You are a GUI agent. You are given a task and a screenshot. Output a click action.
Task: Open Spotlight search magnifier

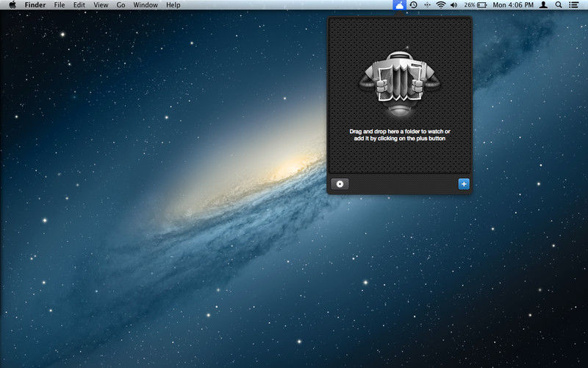tap(559, 5)
